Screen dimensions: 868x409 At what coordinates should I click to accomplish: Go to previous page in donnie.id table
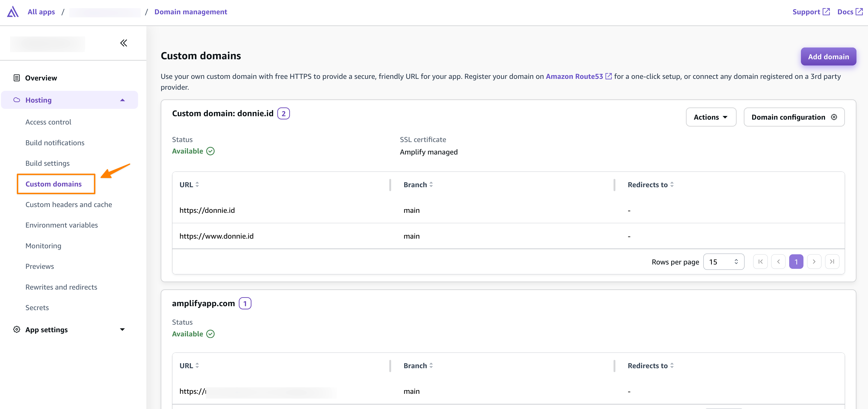click(778, 262)
